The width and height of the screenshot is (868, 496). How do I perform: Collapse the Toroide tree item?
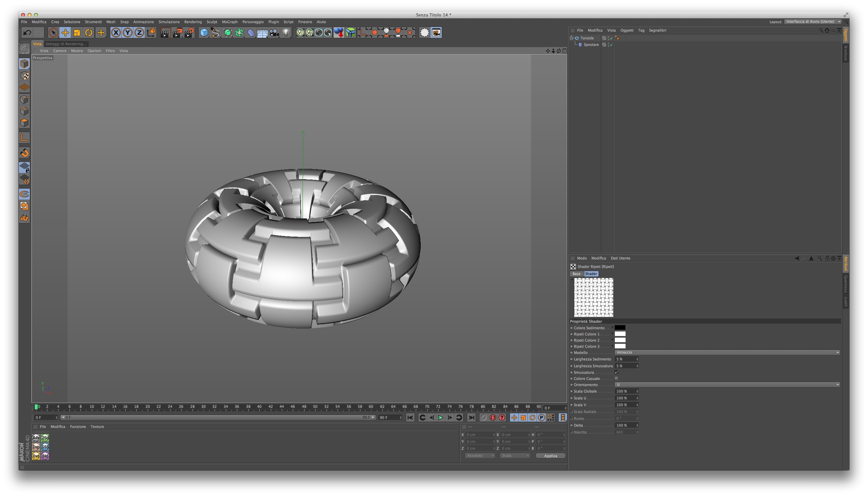(571, 38)
